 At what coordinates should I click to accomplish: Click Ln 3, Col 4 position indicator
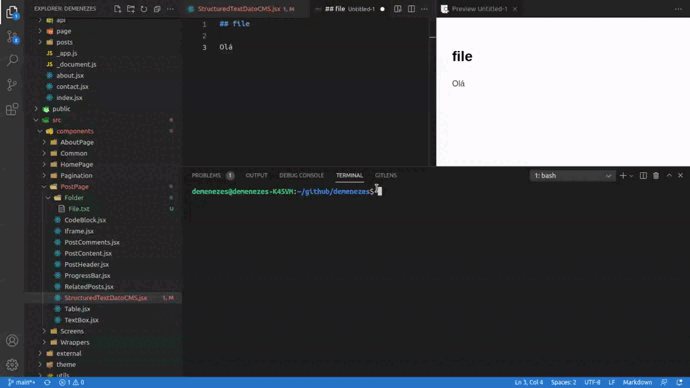[x=529, y=382]
